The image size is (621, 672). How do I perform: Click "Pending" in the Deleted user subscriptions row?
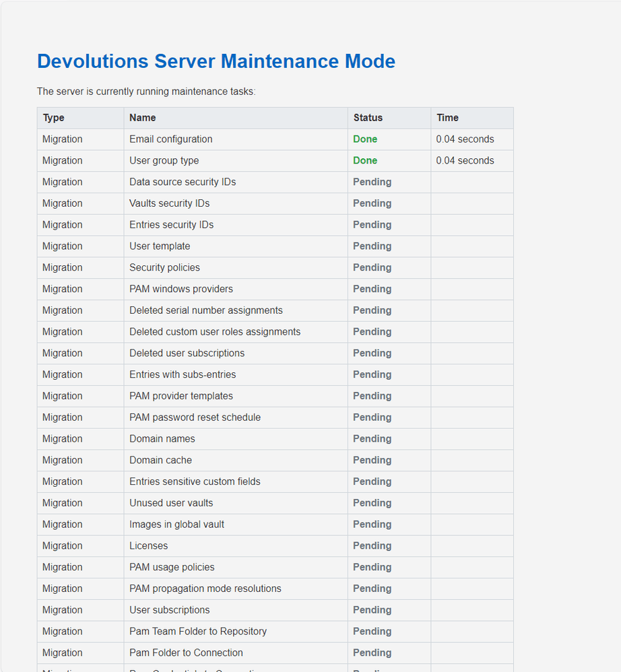click(372, 354)
